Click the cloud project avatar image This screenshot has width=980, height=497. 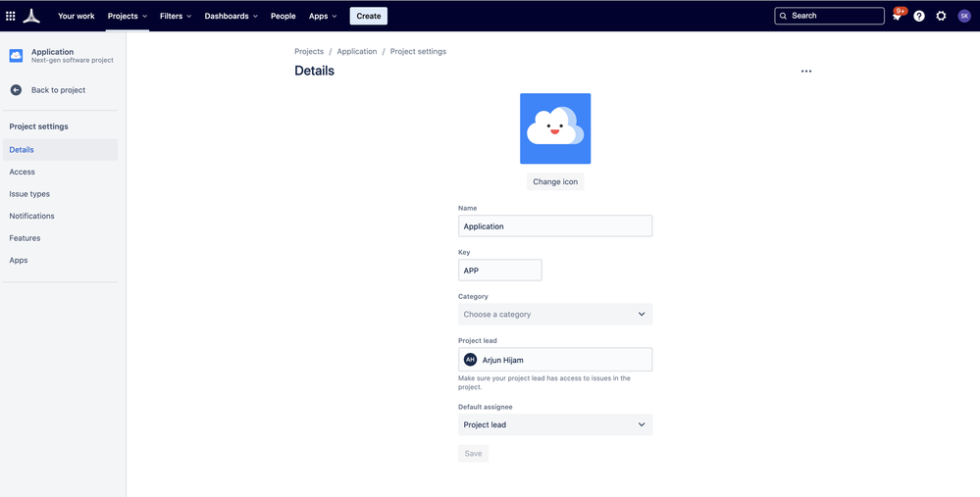tap(555, 128)
